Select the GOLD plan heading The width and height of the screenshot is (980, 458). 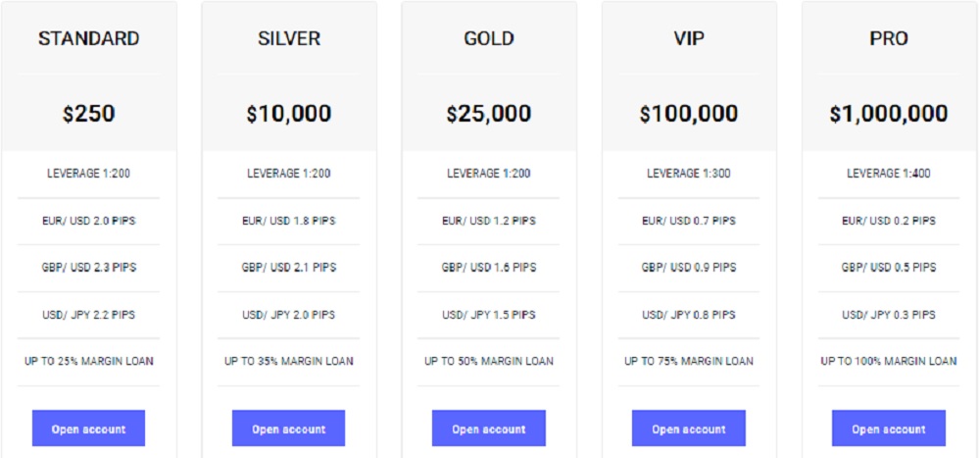point(489,39)
